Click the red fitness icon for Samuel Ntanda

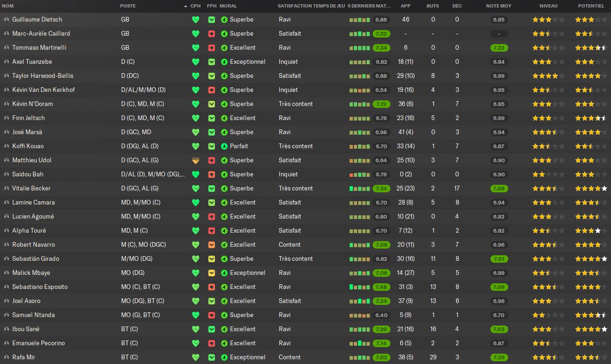tap(212, 315)
